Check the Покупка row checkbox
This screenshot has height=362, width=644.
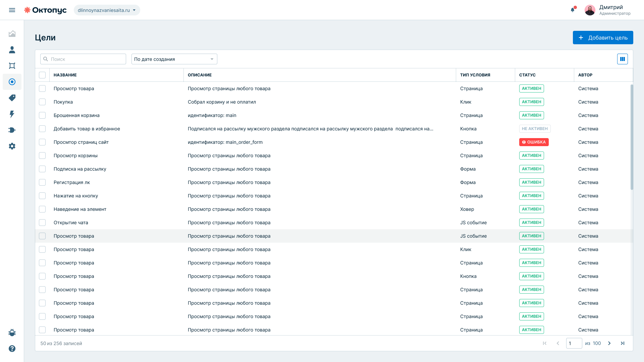pos(42,102)
